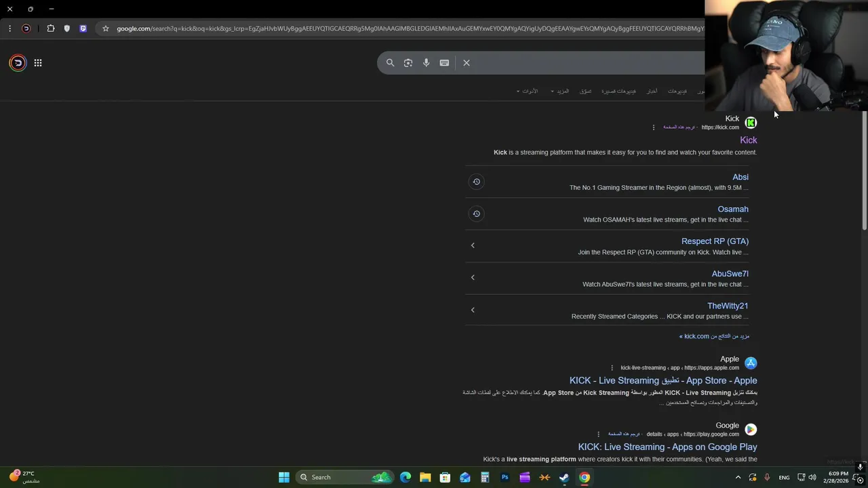This screenshot has height=488, width=868.
Task: Open Microsoft Store from the taskbar
Action: (x=445, y=477)
